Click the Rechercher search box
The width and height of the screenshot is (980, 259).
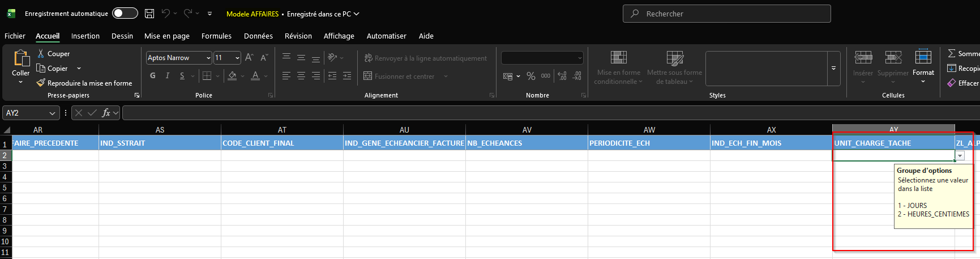pyautogui.click(x=726, y=14)
